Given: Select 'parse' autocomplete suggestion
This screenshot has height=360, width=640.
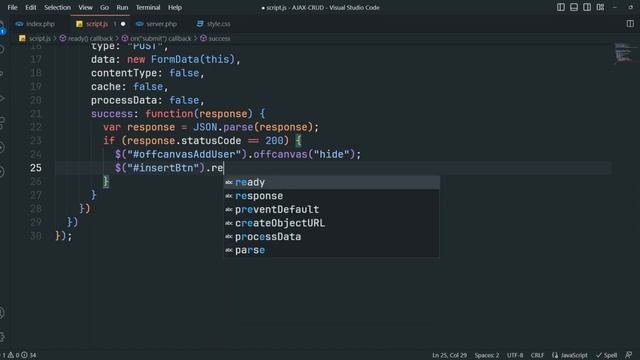Looking at the screenshot, I should [331, 250].
